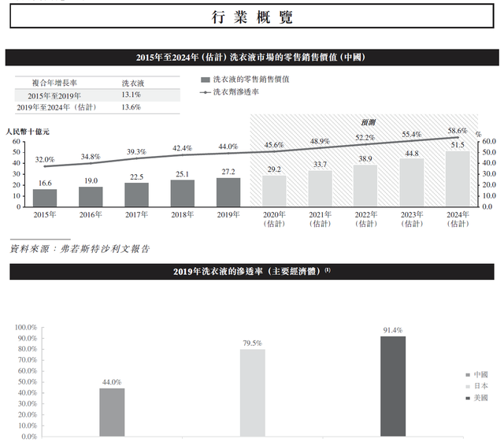Click the 美國 legend swatch
This screenshot has height=446, width=504.
[x=468, y=399]
